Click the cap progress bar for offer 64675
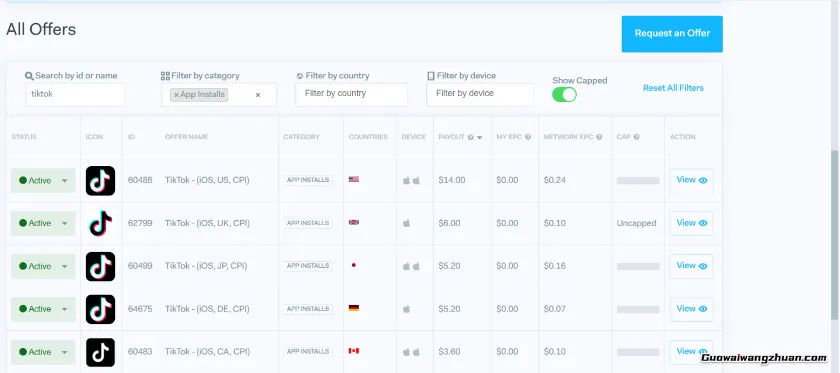 (638, 309)
